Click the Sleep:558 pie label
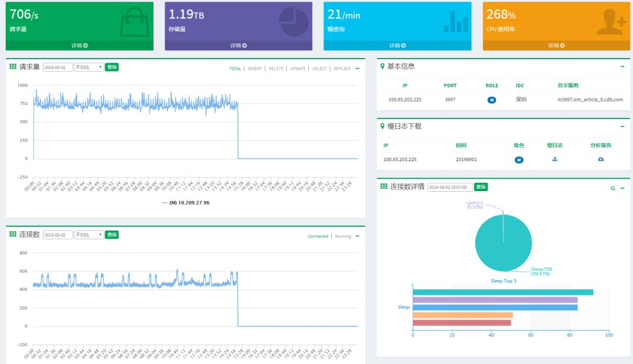This screenshot has height=364, width=633. (542, 271)
